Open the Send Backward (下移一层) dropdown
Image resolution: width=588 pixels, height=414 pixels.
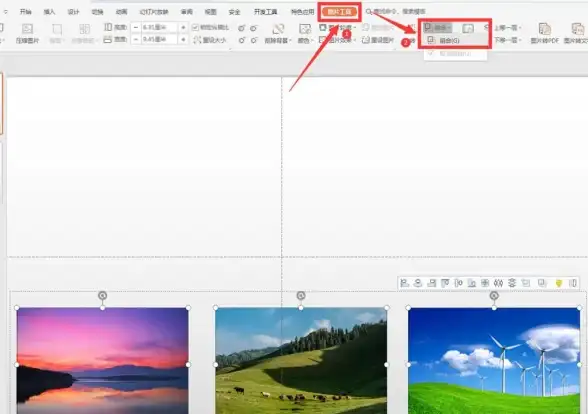click(508, 39)
